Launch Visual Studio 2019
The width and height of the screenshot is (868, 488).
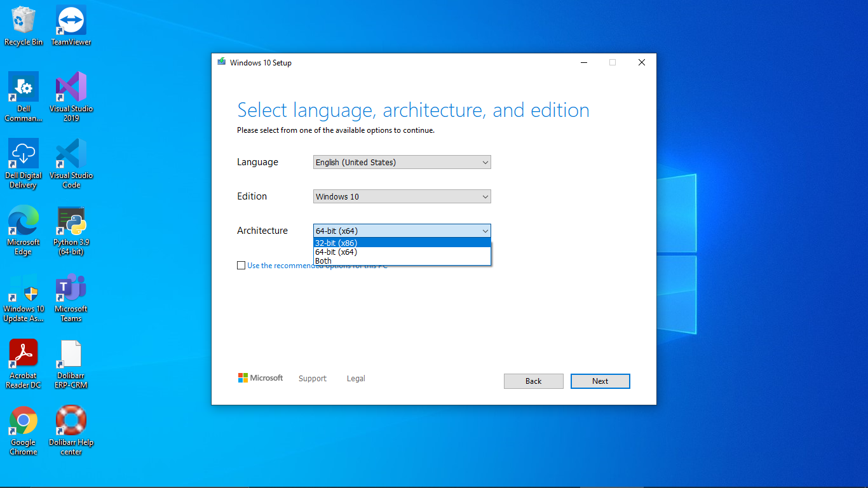coord(70,87)
